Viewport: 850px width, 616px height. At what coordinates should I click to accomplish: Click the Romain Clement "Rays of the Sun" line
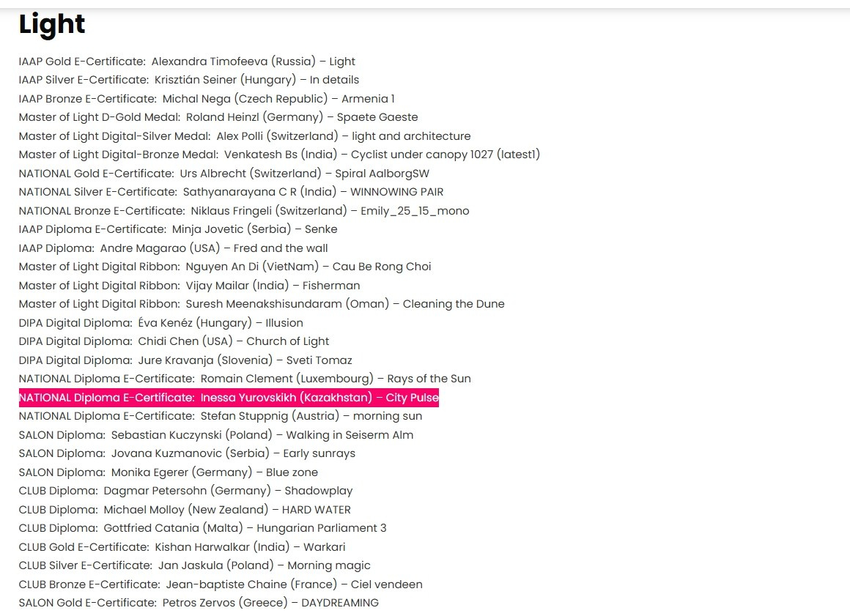click(x=245, y=379)
